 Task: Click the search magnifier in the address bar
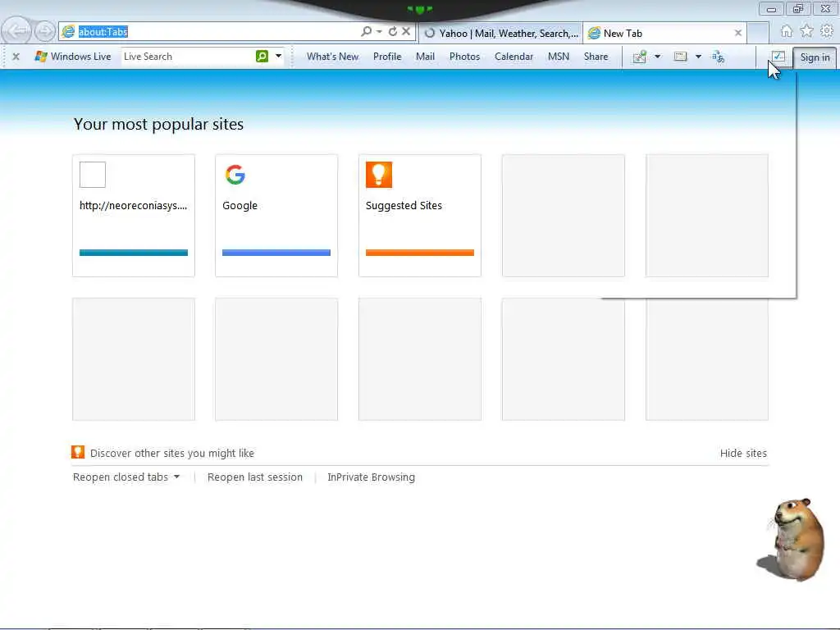pyautogui.click(x=366, y=32)
